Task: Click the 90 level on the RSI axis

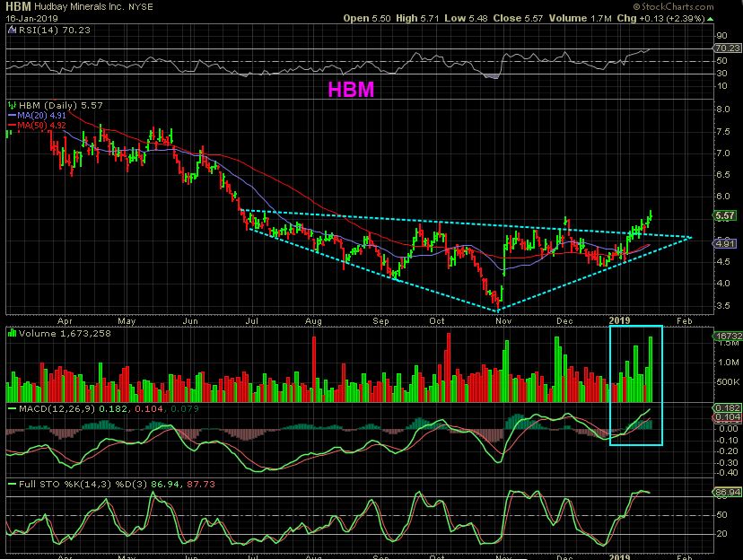Action: pyautogui.click(x=721, y=36)
